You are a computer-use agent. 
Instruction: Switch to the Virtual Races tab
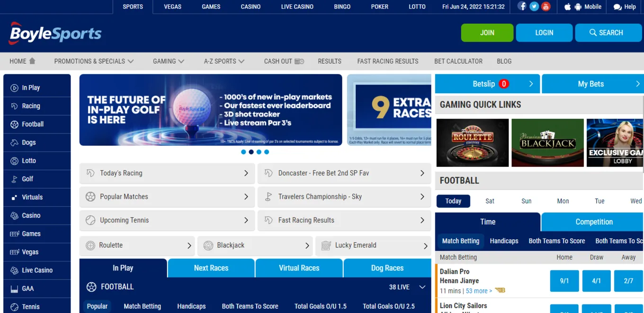[299, 268]
